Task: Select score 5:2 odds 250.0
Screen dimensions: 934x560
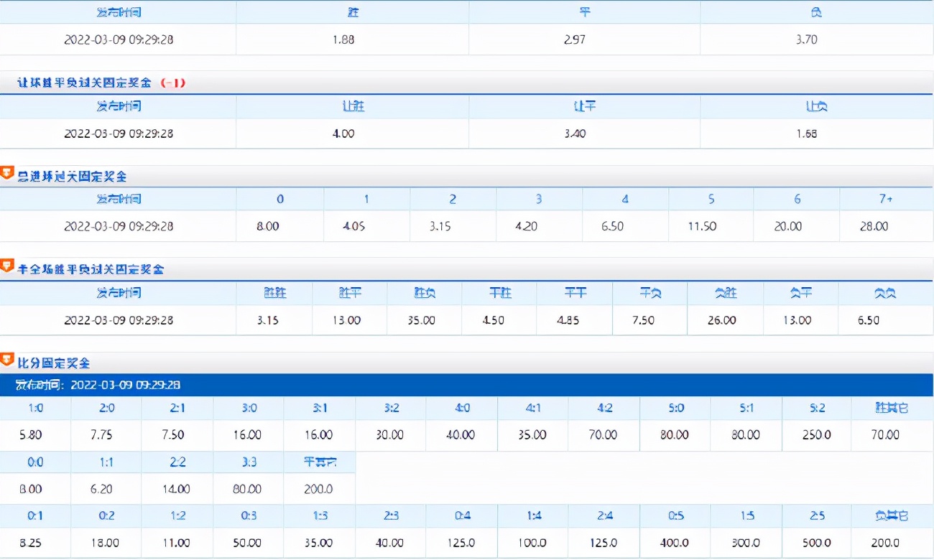Action: [816, 435]
